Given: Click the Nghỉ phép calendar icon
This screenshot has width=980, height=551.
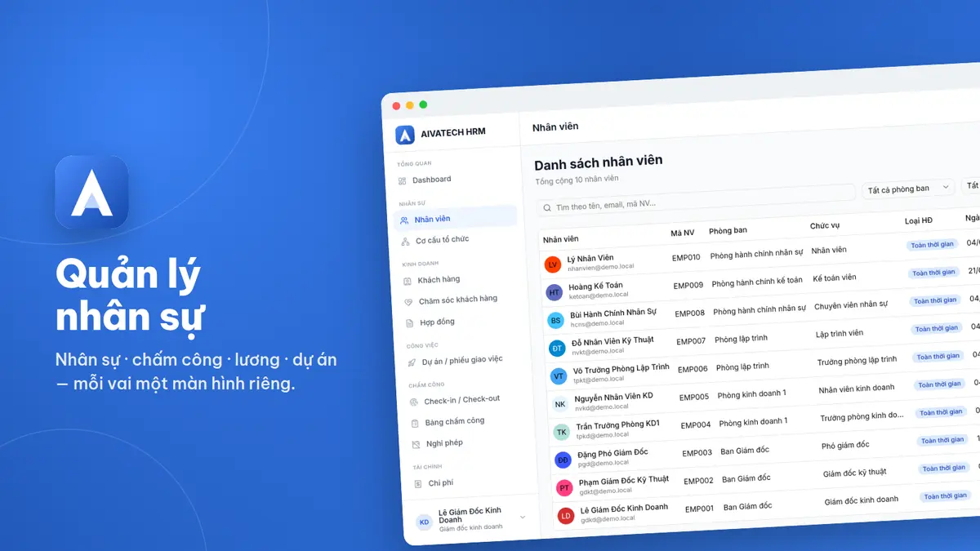Looking at the screenshot, I should [x=416, y=444].
